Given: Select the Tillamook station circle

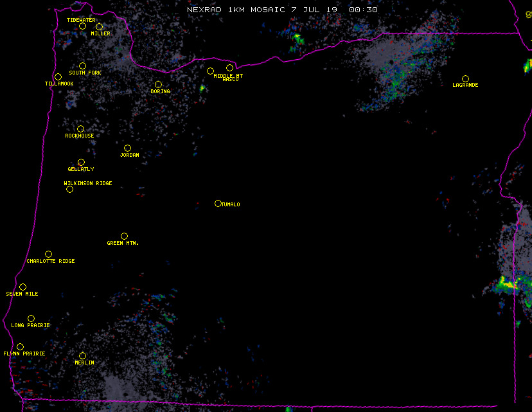Looking at the screenshot, I should [58, 77].
